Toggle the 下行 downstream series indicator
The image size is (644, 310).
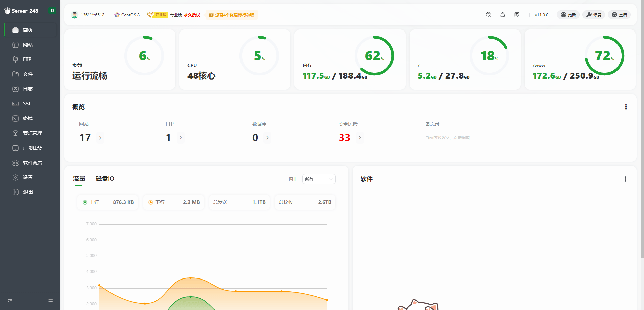pos(151,202)
